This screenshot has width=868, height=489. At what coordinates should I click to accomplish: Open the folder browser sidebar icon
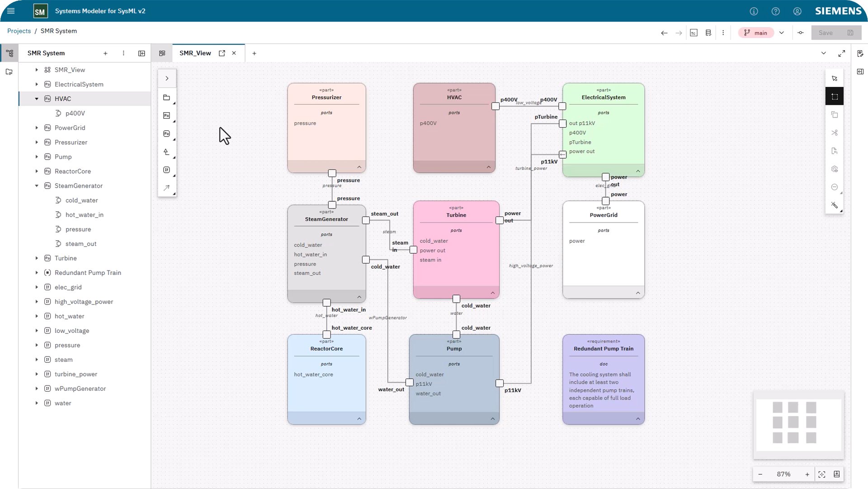click(9, 72)
